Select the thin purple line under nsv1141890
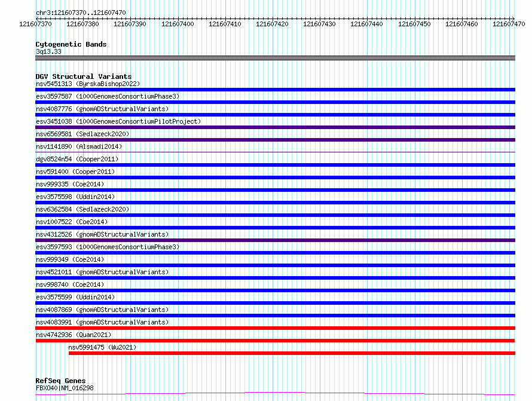This screenshot has width=532, height=401. [275, 152]
